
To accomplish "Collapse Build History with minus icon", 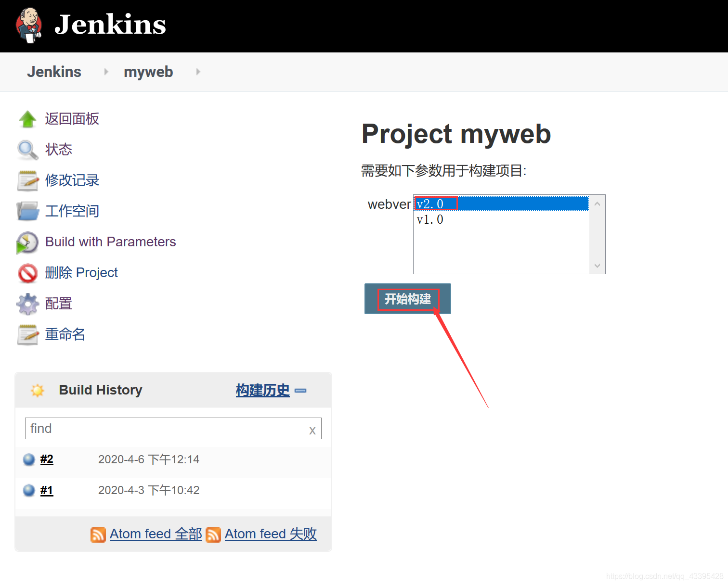I will coord(300,391).
